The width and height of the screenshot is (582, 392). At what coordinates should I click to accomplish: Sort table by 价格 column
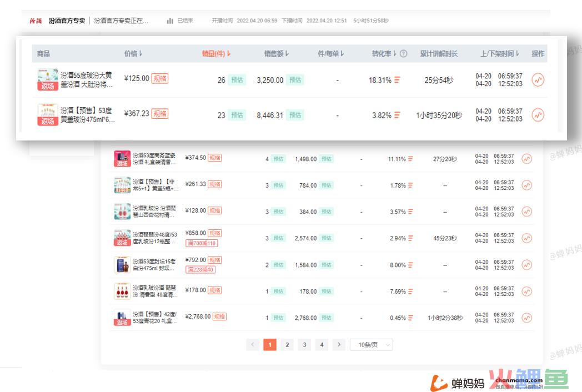(x=133, y=53)
